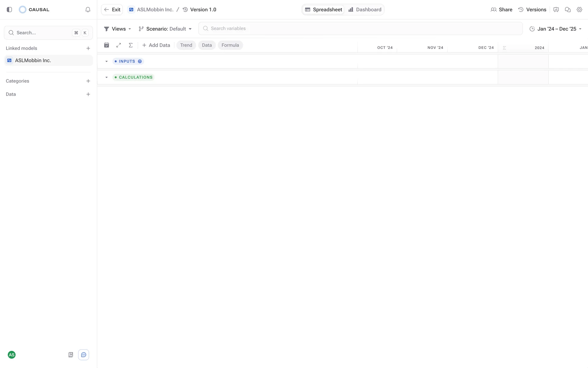This screenshot has width=588, height=368.
Task: Open the docs book icon in sidebar
Action: tap(71, 355)
